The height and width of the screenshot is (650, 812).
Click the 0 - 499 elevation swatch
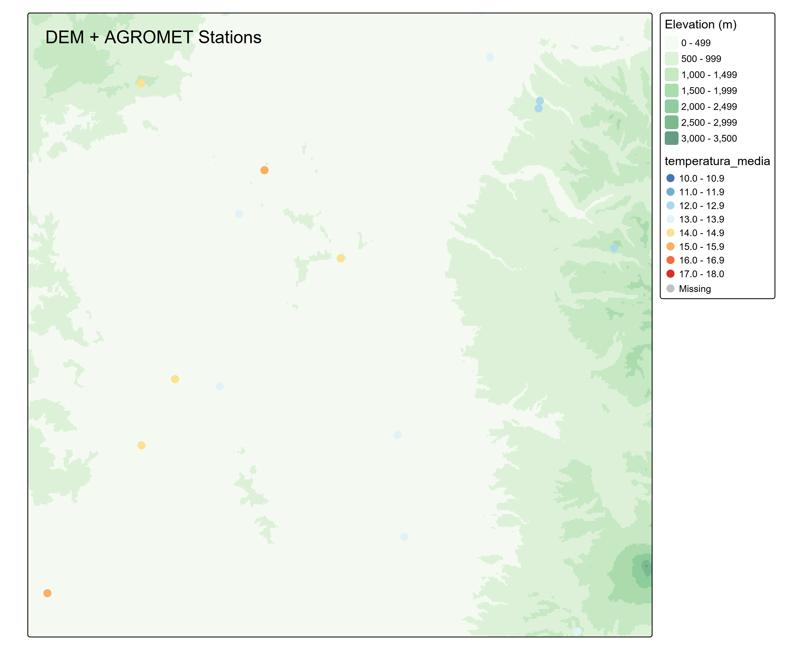click(x=672, y=43)
